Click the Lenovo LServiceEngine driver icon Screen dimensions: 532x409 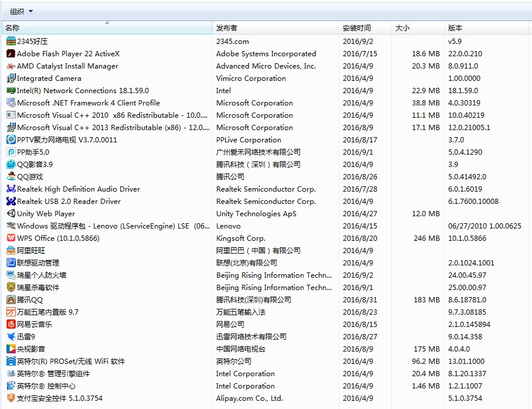tap(11, 226)
